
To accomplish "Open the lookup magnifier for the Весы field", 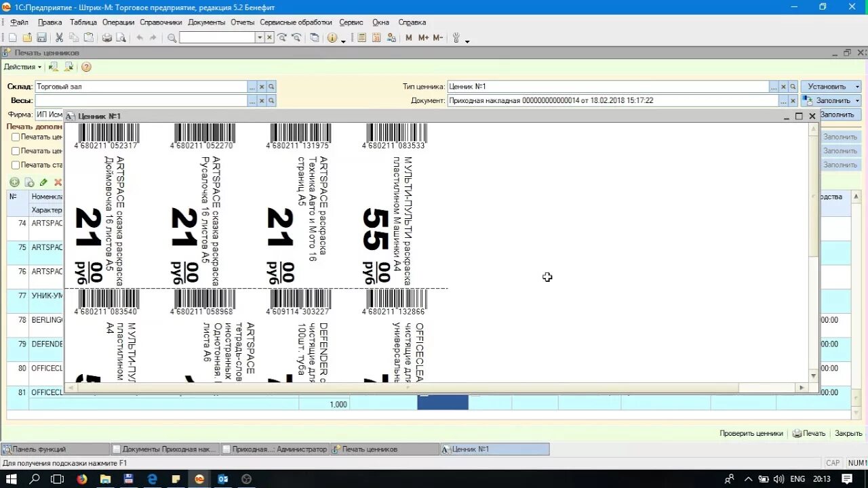I will pos(271,100).
